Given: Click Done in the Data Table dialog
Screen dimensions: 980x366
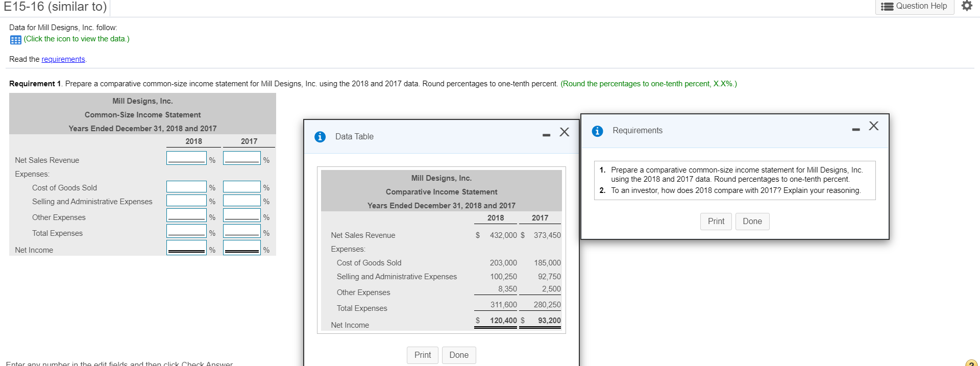Looking at the screenshot, I should pyautogui.click(x=459, y=355).
